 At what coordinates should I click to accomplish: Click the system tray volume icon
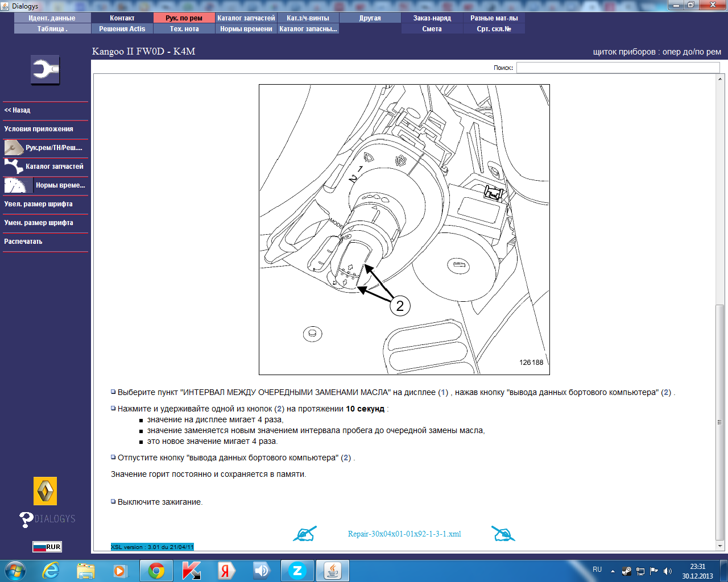point(668,571)
